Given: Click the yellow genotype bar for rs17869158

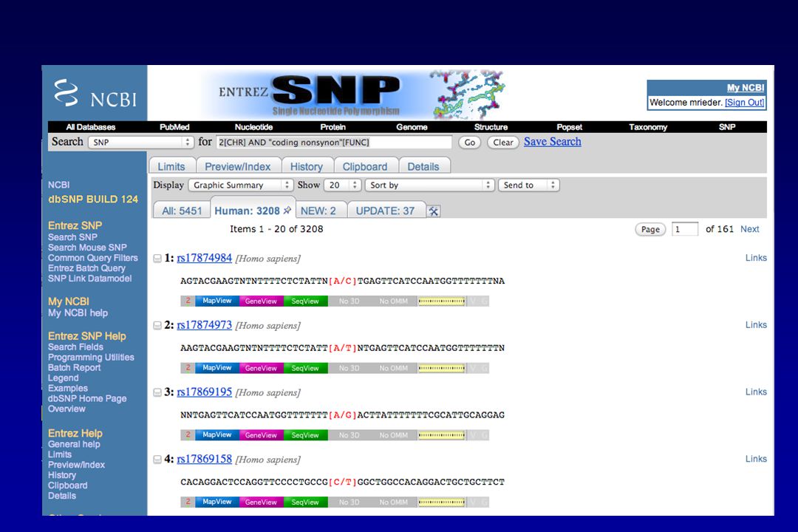Looking at the screenshot, I should coord(441,502).
